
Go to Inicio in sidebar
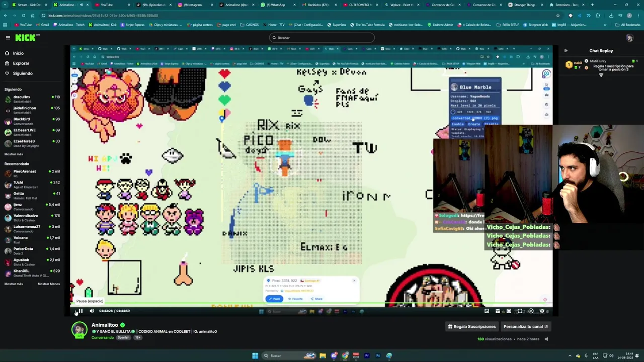[x=18, y=53]
